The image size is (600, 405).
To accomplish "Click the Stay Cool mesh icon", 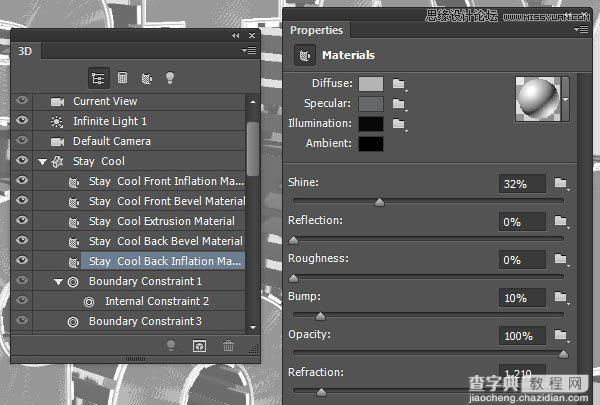I will click(57, 162).
